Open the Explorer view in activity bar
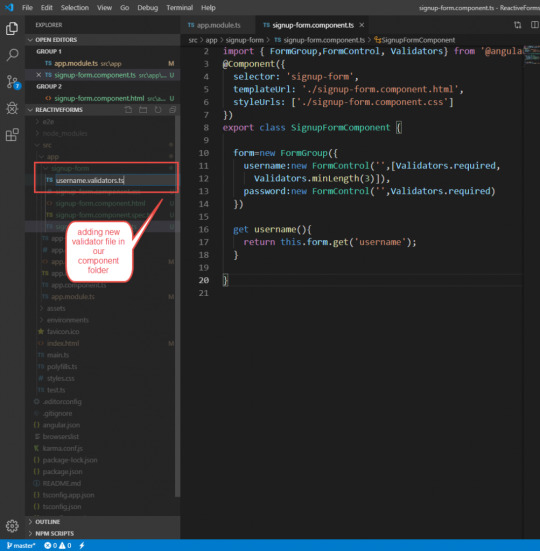The width and height of the screenshot is (540, 551). (12, 28)
